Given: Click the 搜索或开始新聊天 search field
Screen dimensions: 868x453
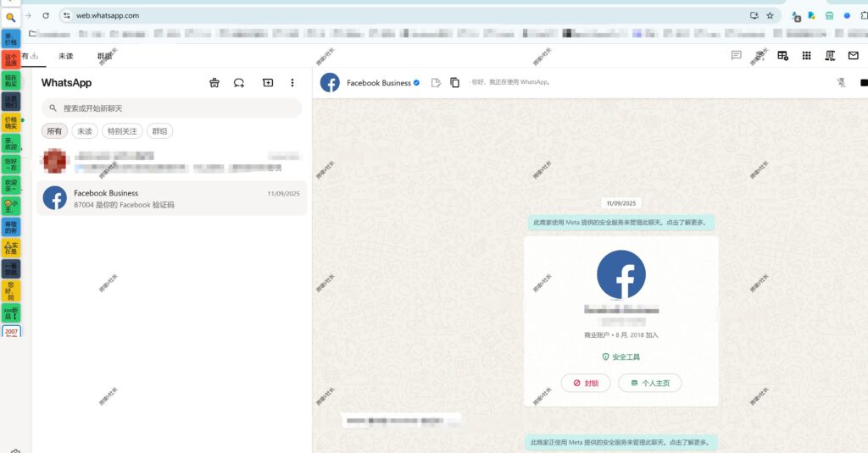Looking at the screenshot, I should (x=171, y=108).
